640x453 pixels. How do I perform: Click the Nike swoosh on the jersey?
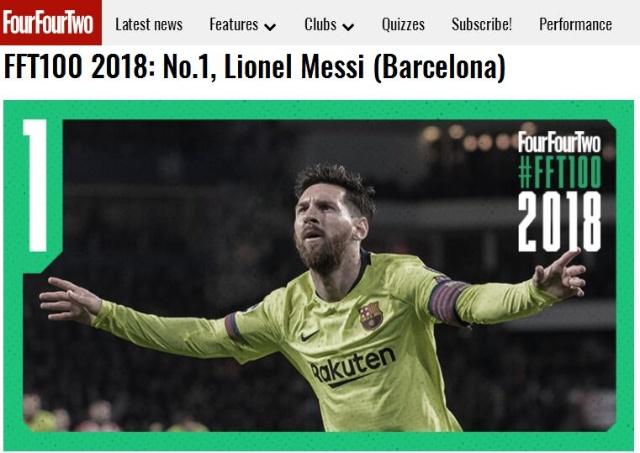click(x=310, y=335)
